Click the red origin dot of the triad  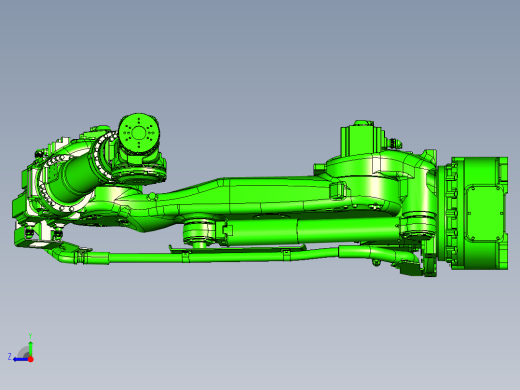click(31, 359)
